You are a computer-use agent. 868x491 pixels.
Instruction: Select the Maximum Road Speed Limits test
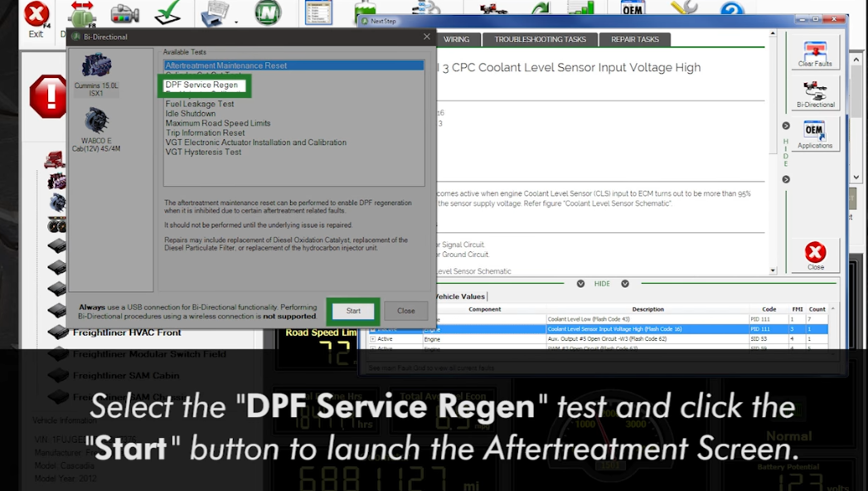(218, 124)
